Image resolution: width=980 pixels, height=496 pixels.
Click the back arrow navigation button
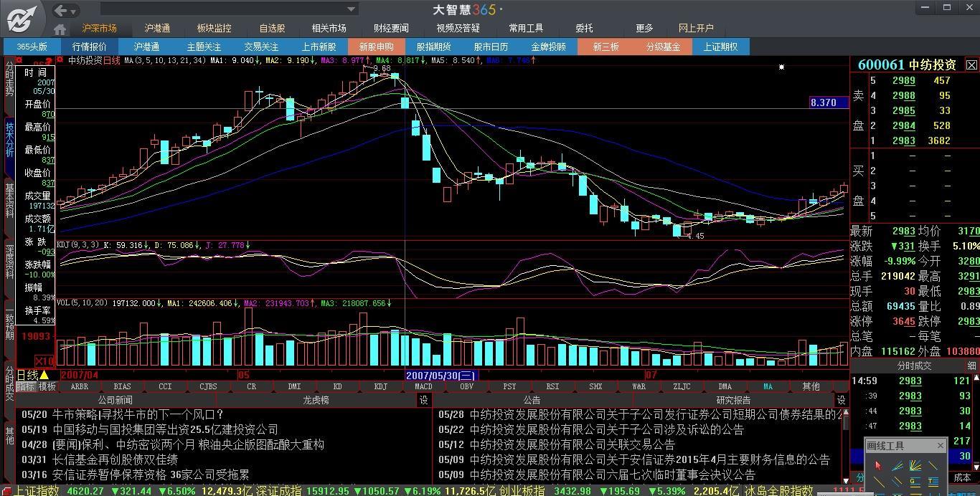click(61, 10)
